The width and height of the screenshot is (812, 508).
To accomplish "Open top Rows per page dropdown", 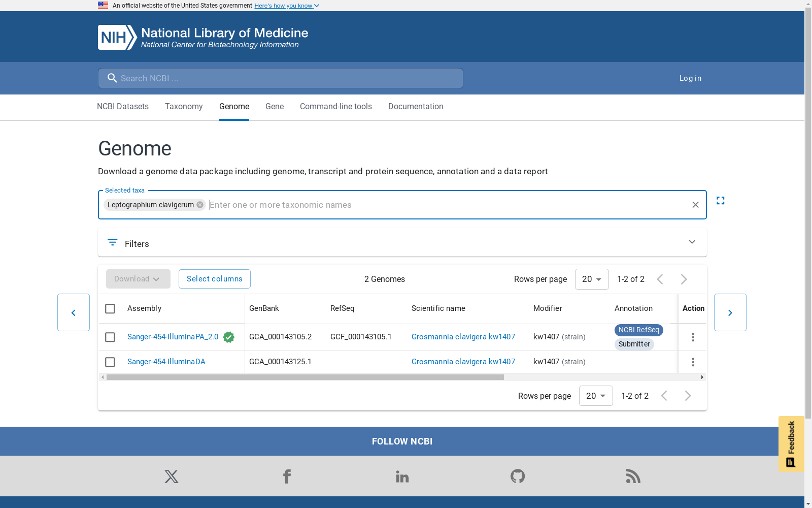I will (592, 279).
